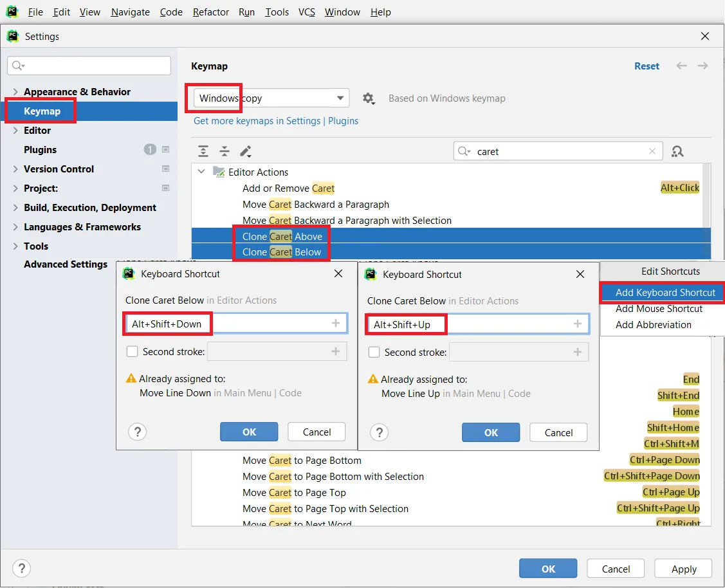This screenshot has height=588, width=725.
Task: Choose Add Mouse Shortcut from popup
Action: [x=659, y=309]
